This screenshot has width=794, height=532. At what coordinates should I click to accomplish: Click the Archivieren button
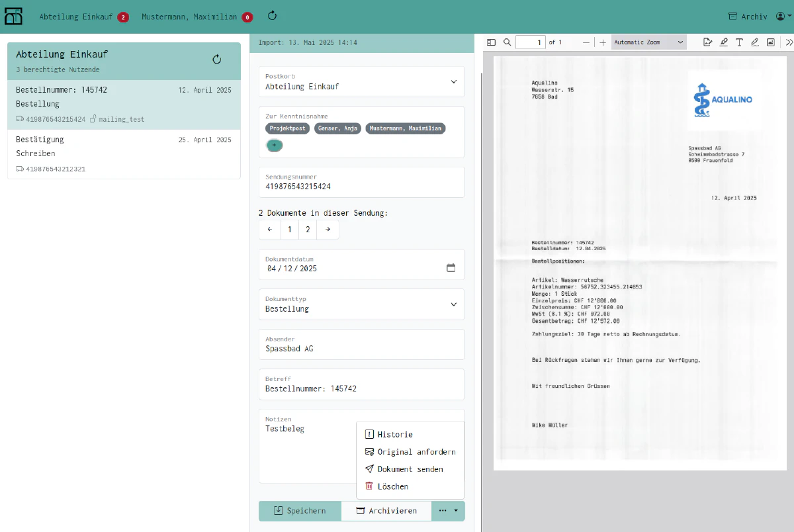pyautogui.click(x=386, y=511)
